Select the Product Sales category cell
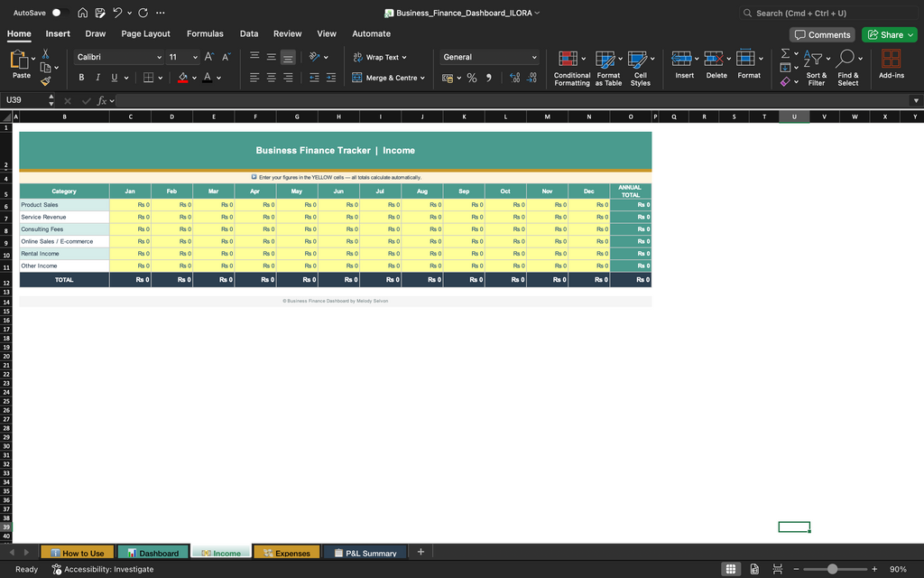This screenshot has width=924, height=578. tap(64, 205)
